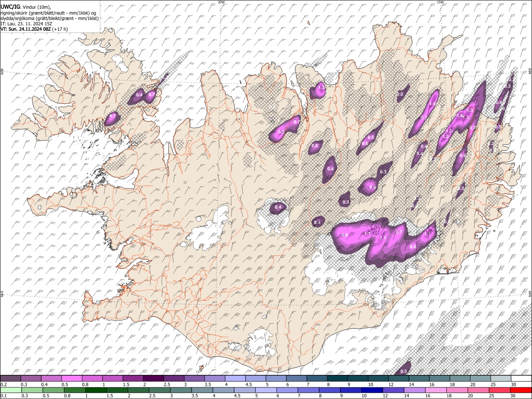
Task: Pick the upper legend swatch between 7 and 8
Action: [317, 378]
